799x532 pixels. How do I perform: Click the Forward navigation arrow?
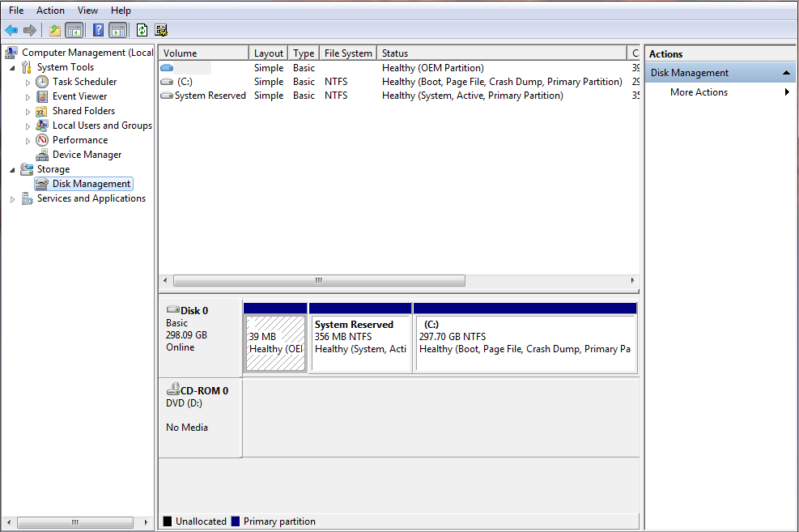pyautogui.click(x=31, y=30)
